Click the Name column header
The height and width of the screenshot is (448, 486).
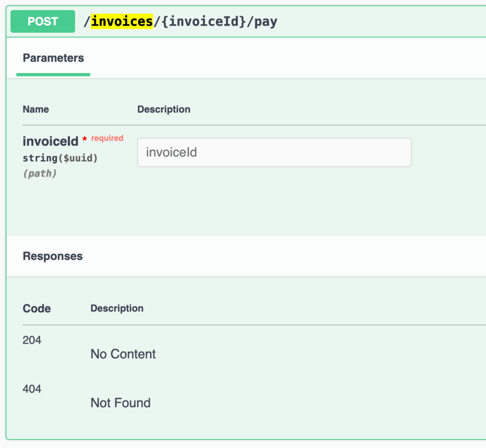tap(36, 109)
